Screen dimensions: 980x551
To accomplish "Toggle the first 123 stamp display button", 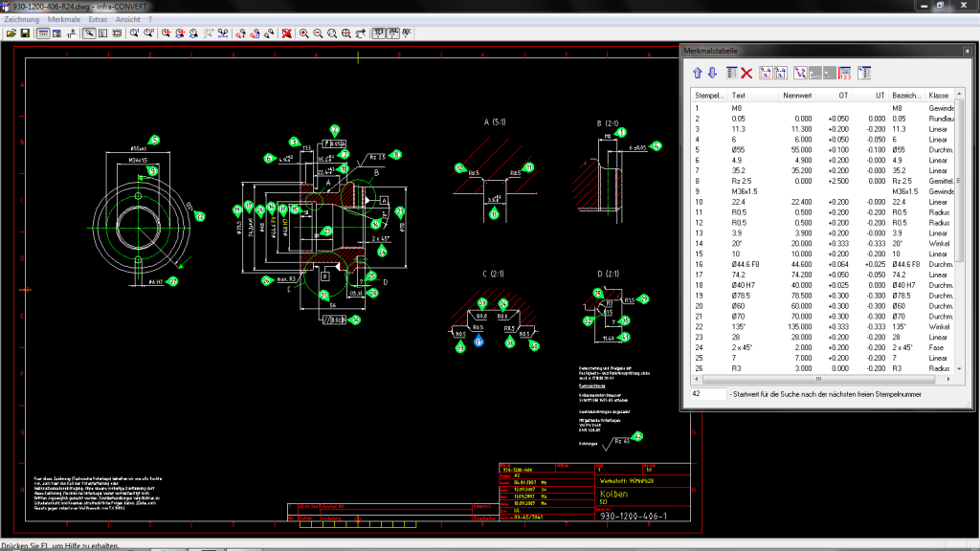I will tap(379, 33).
